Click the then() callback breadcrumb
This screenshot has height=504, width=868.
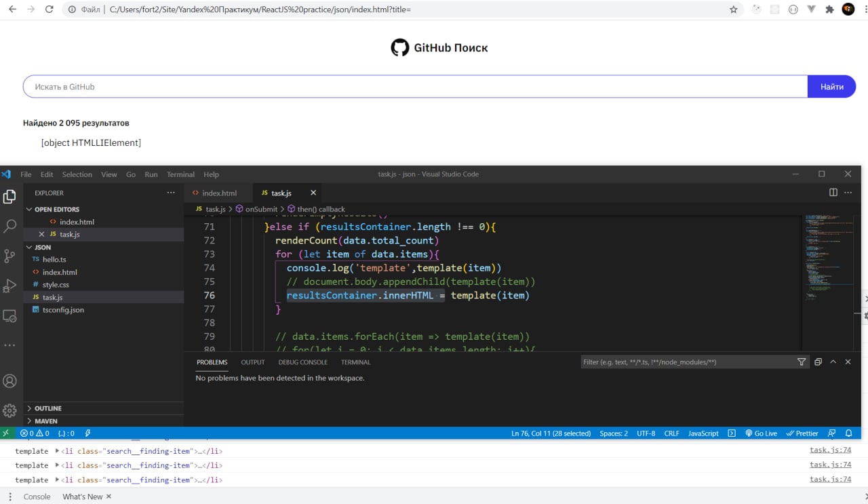pos(317,209)
